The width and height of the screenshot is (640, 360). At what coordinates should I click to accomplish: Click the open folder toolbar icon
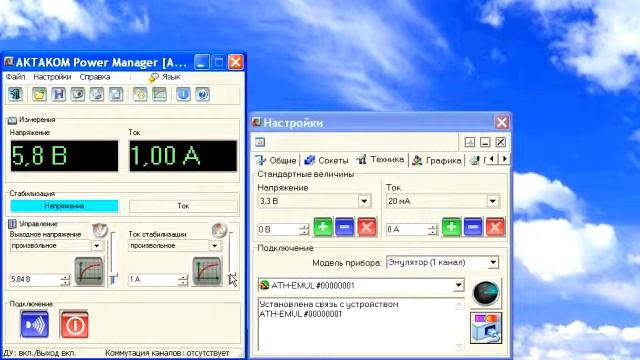39,94
